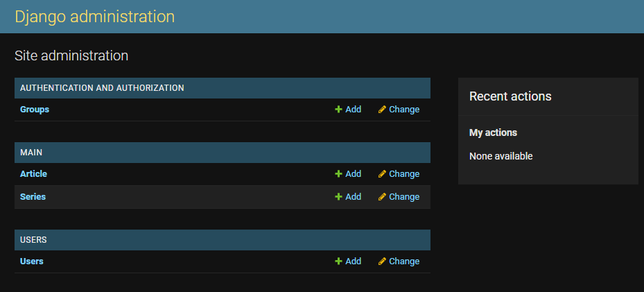Screen dimensions: 644x292
Task: Click the pencil Change icon for Article
Action: click(382, 174)
